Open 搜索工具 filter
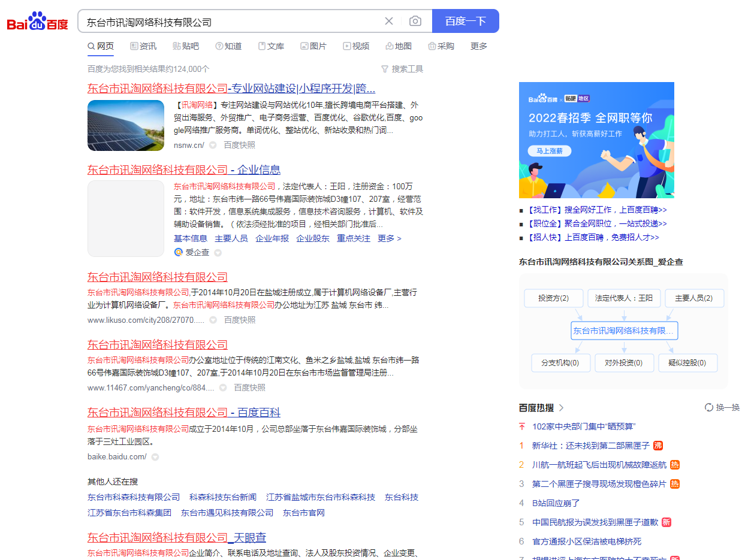Screen dimensions: 742x560 point(402,69)
